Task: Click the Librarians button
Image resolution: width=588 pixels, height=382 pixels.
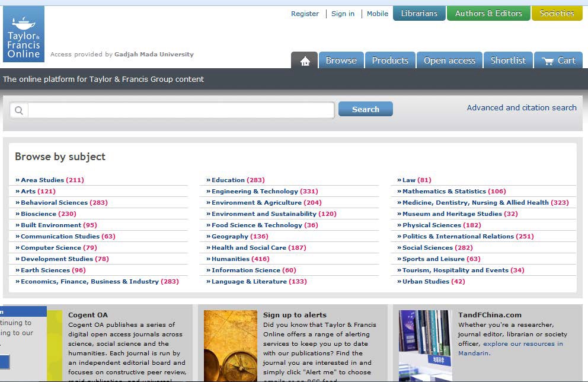Action: [x=419, y=14]
